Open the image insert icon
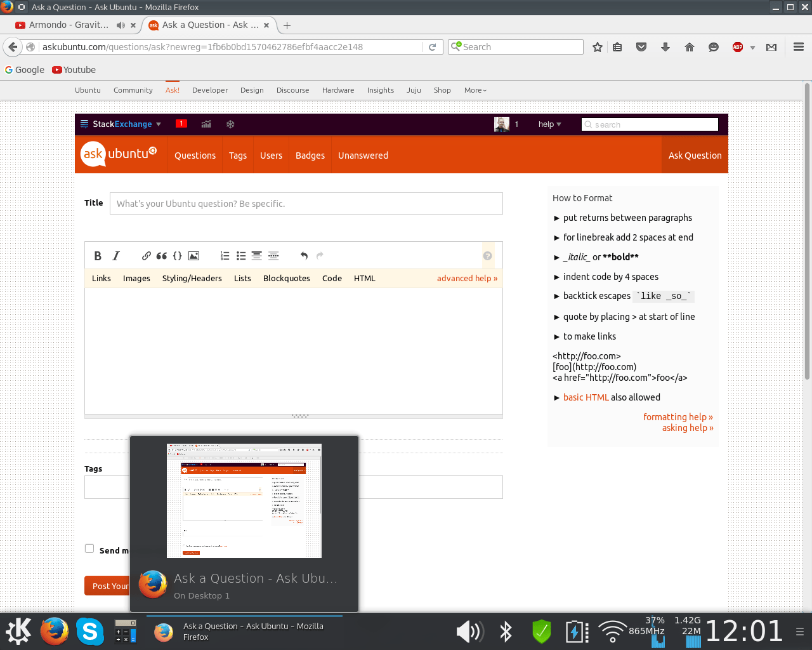The image size is (812, 650). pos(193,256)
